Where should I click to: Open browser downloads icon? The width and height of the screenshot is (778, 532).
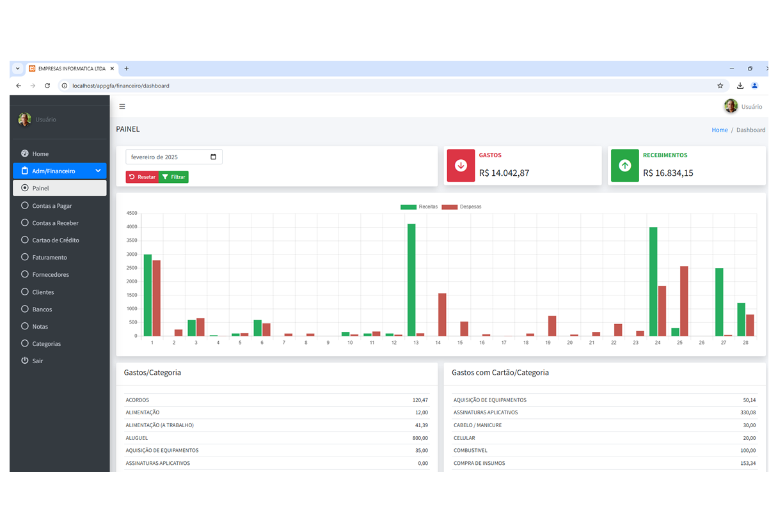(740, 86)
